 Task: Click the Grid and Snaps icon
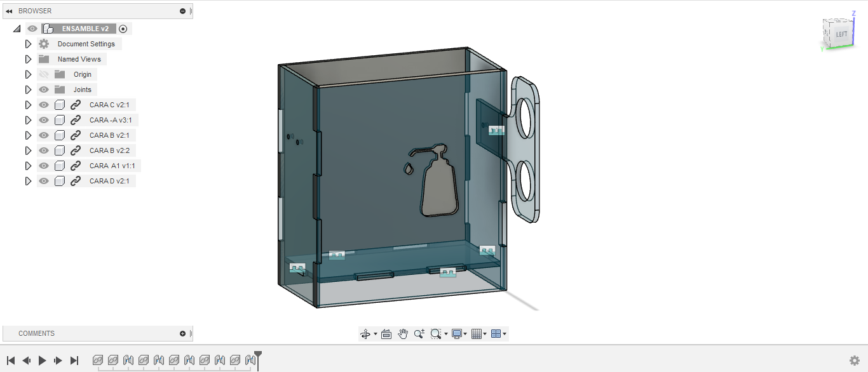[477, 334]
